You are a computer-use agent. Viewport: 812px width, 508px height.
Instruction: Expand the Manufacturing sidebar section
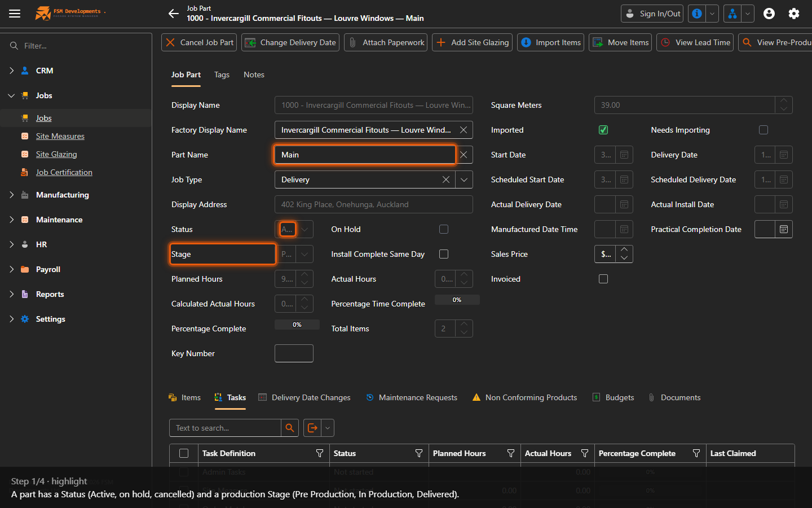tap(12, 195)
